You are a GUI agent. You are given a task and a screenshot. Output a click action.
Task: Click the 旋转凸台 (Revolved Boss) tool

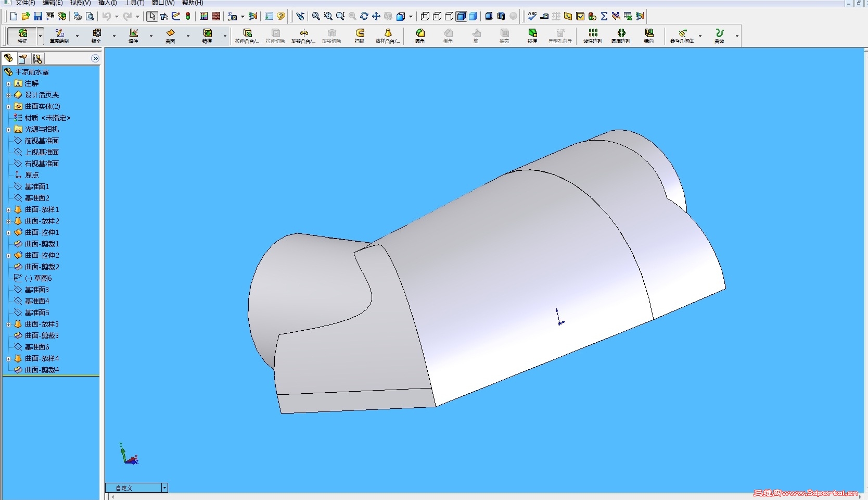pos(303,36)
